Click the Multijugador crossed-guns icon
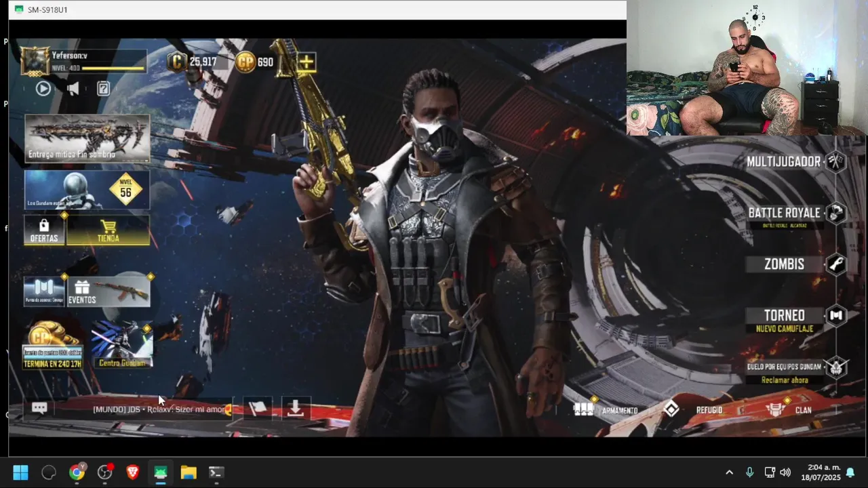868x488 pixels. 836,161
